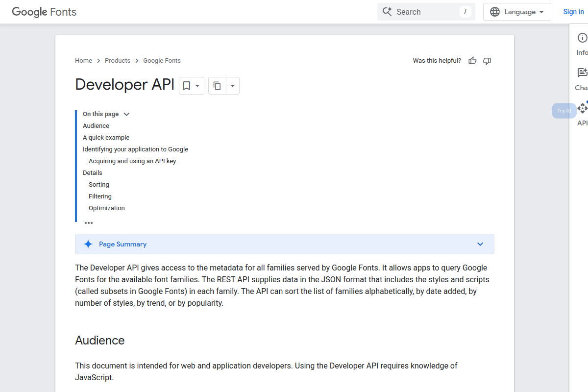Click the search sparkle icon

click(388, 12)
